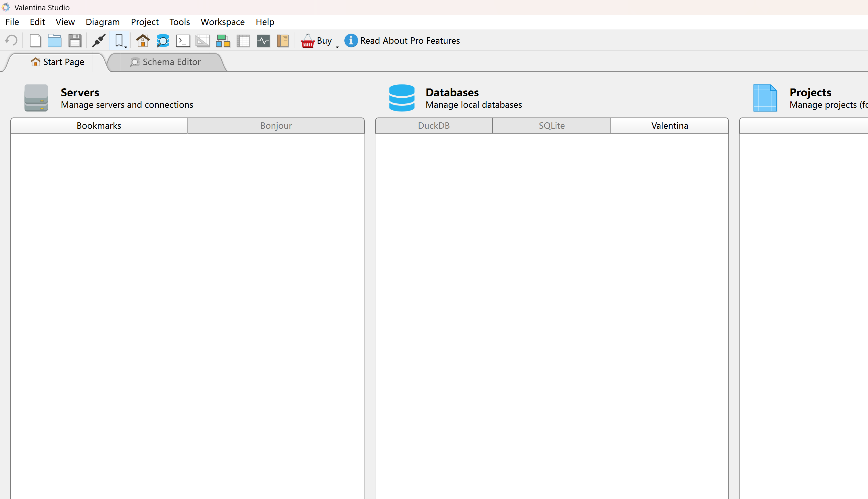Click 'Manage local databases' text
The width and height of the screenshot is (868, 499).
(474, 105)
